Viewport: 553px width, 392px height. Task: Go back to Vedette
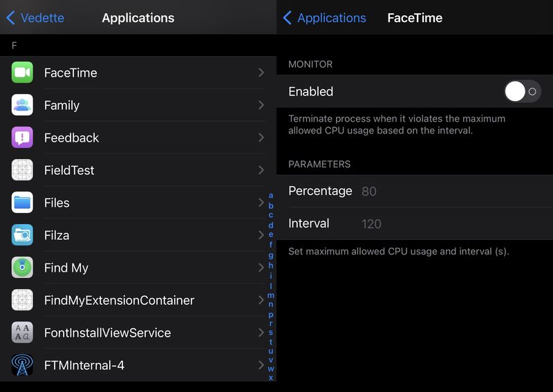(x=35, y=18)
